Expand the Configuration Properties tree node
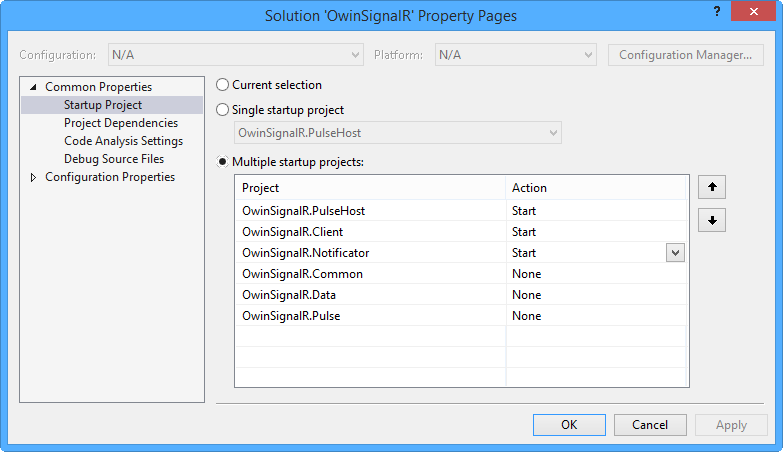The image size is (783, 452). [33, 177]
